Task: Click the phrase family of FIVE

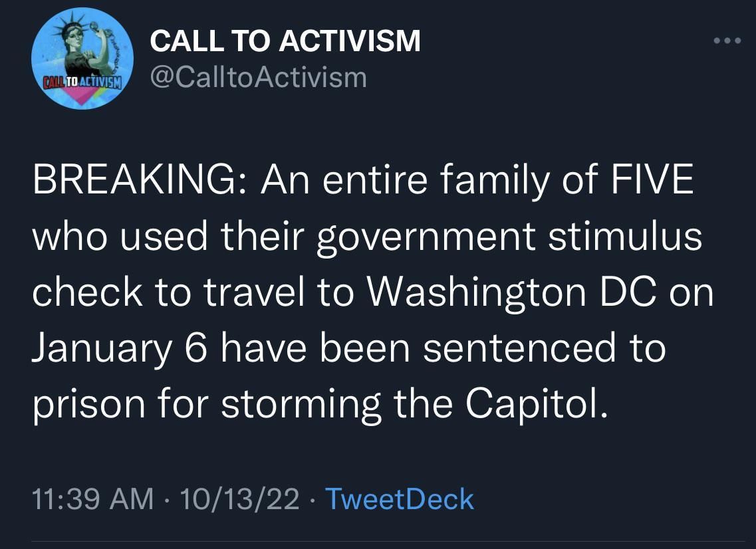Action: pos(565,178)
